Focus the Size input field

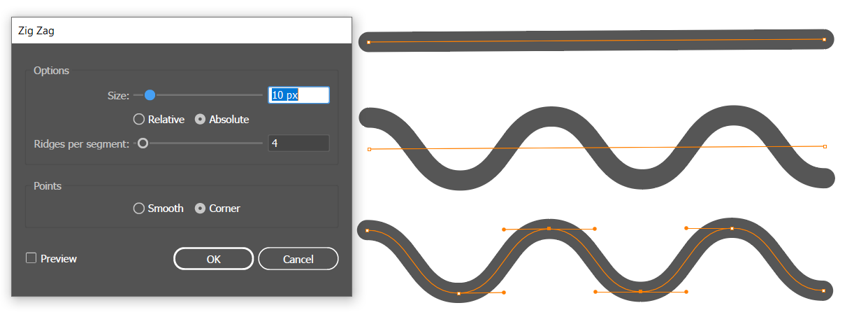point(299,95)
